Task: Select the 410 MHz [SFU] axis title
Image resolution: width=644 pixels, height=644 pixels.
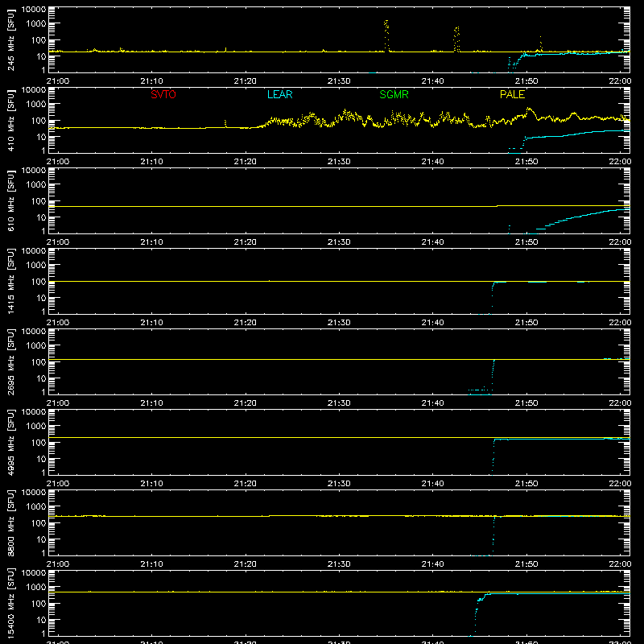Action: click(11, 120)
